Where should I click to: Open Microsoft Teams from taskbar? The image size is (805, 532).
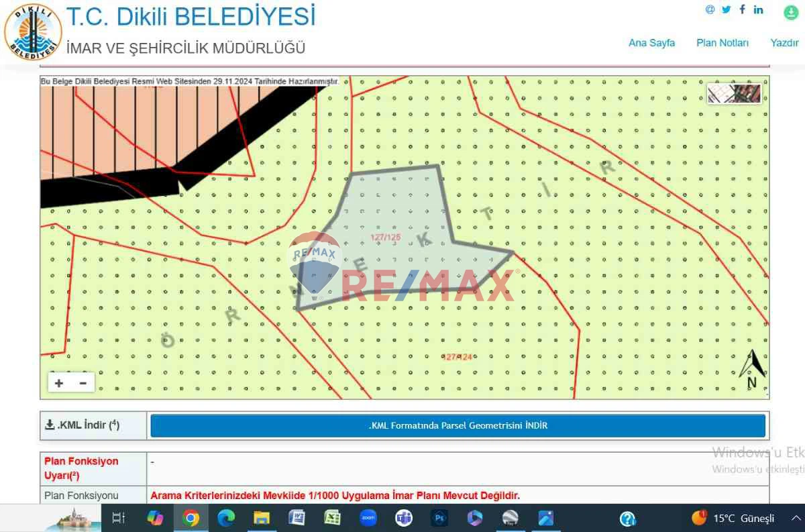(x=404, y=518)
